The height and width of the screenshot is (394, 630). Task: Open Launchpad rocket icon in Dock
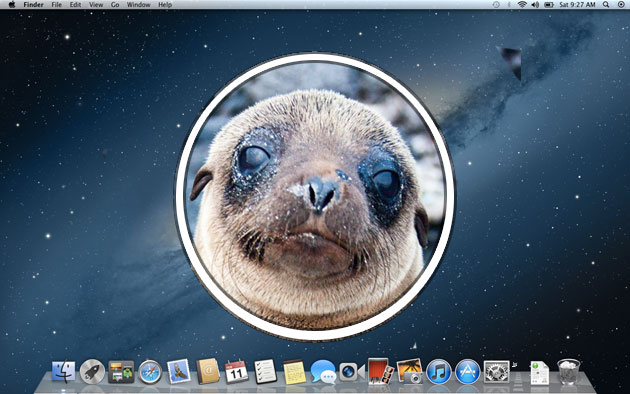pyautogui.click(x=92, y=372)
